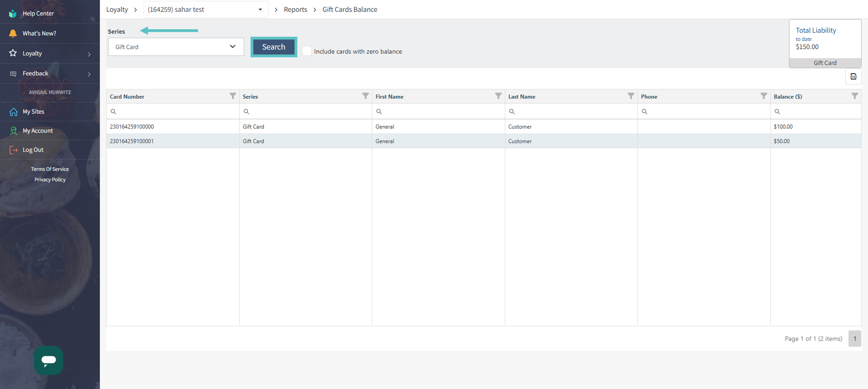Image resolution: width=868 pixels, height=389 pixels.
Task: Go to My Sites in sidebar
Action: tap(33, 112)
